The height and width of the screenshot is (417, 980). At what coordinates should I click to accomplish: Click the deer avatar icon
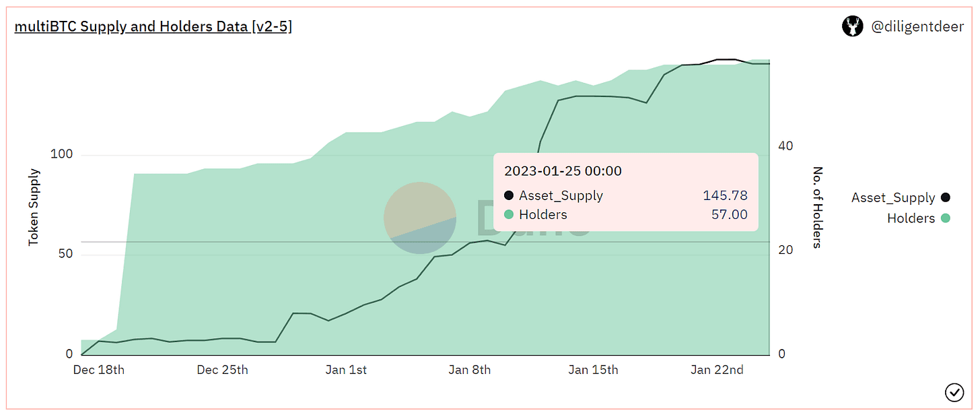click(852, 26)
